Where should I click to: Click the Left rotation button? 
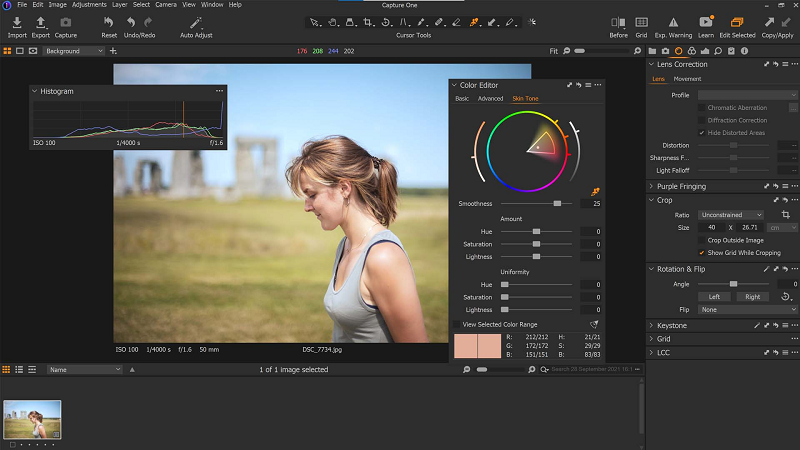click(x=714, y=297)
